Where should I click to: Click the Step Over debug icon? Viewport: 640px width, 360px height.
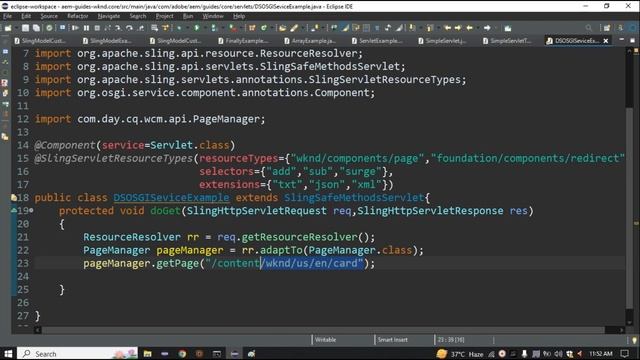(129, 28)
